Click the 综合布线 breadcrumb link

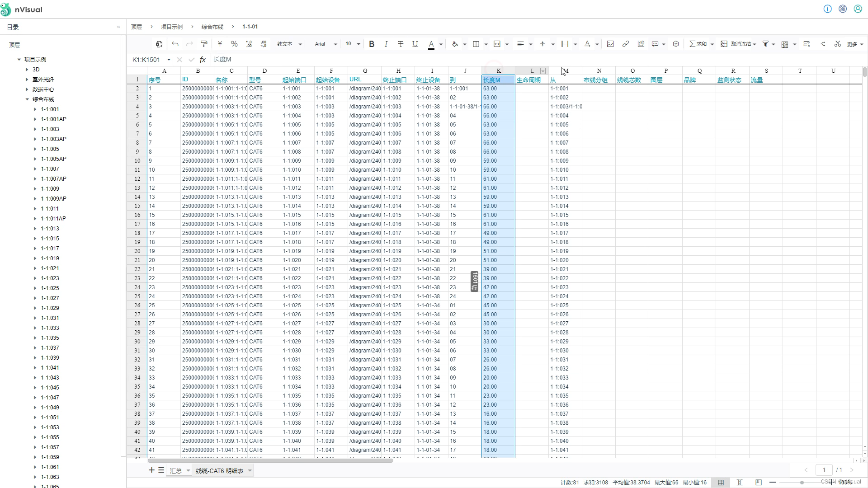pyautogui.click(x=212, y=27)
